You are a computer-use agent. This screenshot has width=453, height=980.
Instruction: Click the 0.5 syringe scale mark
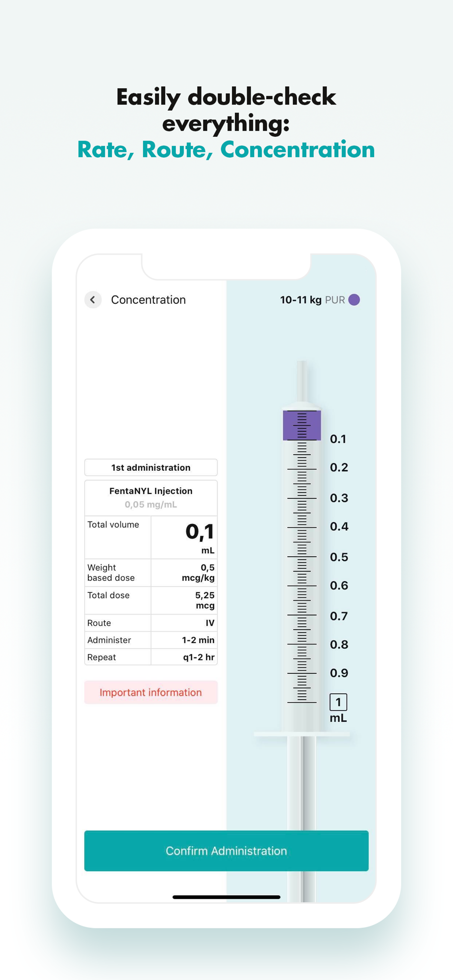coord(339,557)
